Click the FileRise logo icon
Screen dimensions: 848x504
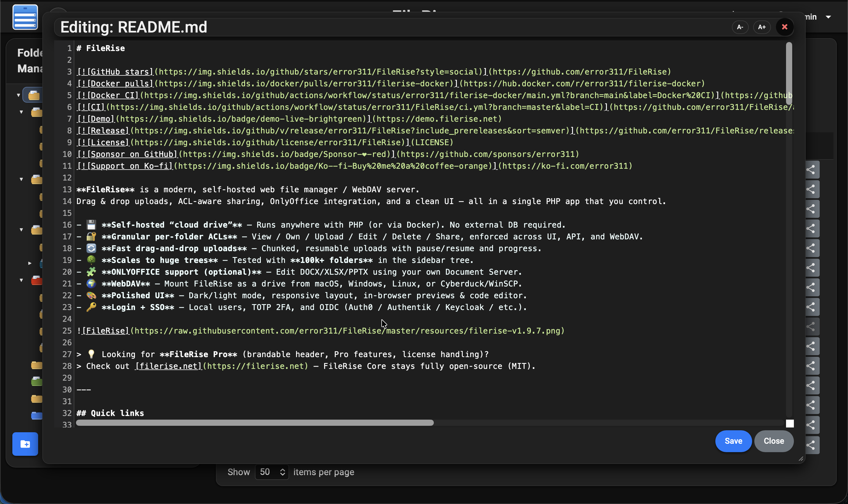(x=25, y=17)
